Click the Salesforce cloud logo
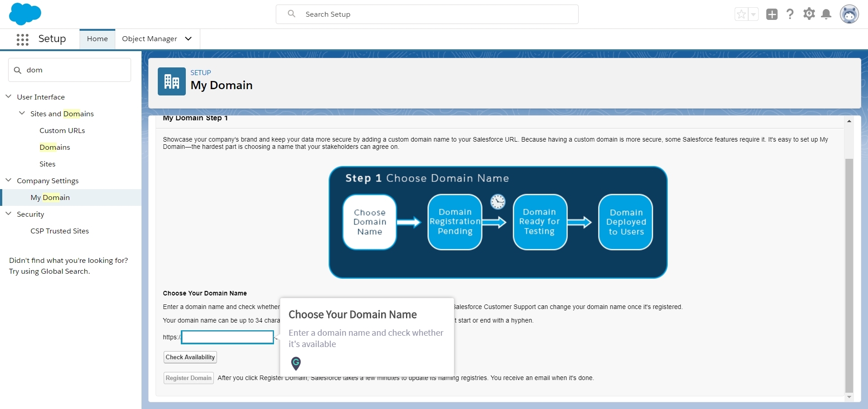 (25, 14)
